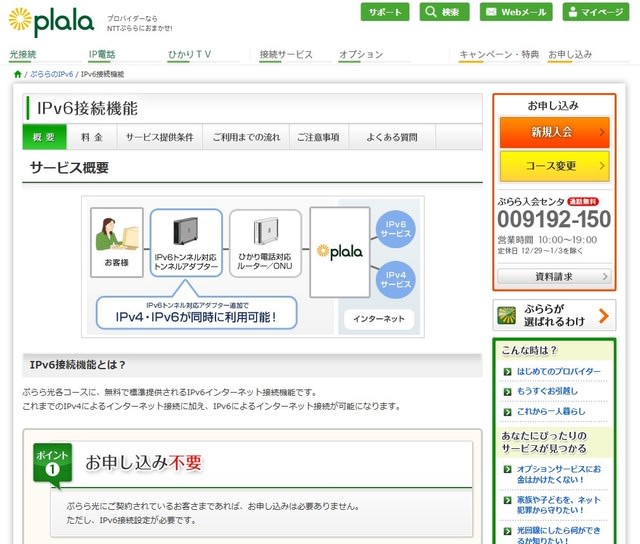The image size is (640, 544).
Task: Click arrow icon beside もうすぐお引越し
Action: (x=507, y=392)
